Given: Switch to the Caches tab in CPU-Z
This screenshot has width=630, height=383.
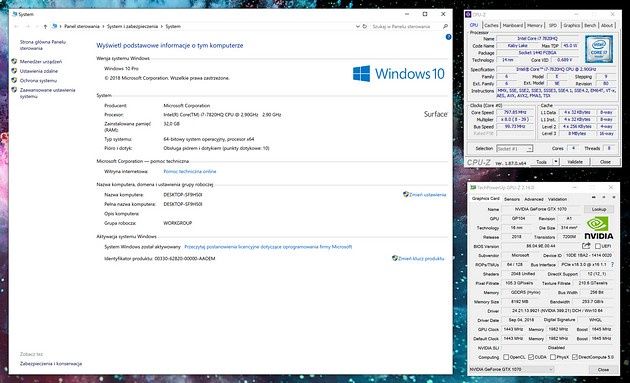Looking at the screenshot, I should point(491,25).
